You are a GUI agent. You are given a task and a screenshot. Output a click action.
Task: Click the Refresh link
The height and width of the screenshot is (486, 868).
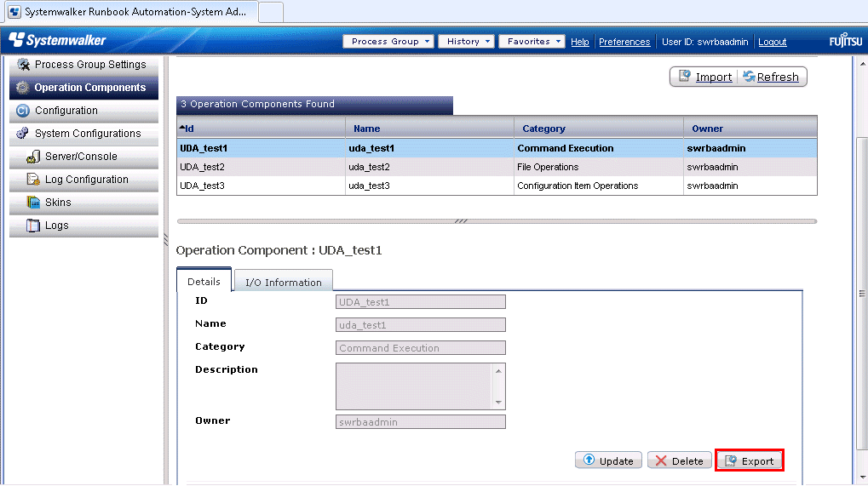pos(778,77)
